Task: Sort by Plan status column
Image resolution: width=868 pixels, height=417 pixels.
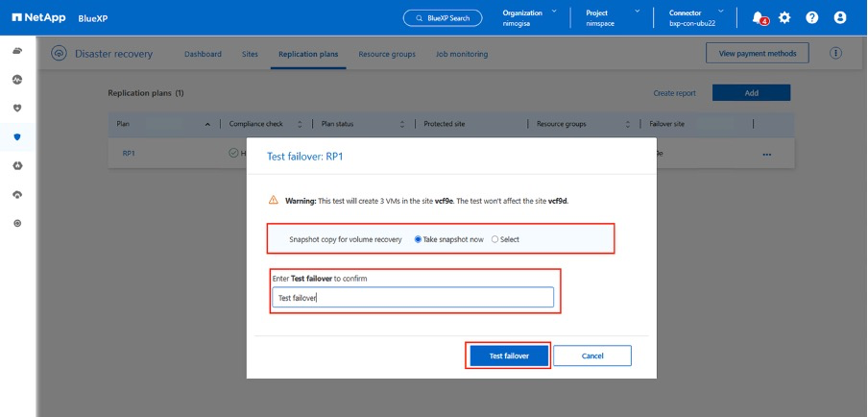Action: click(402, 125)
